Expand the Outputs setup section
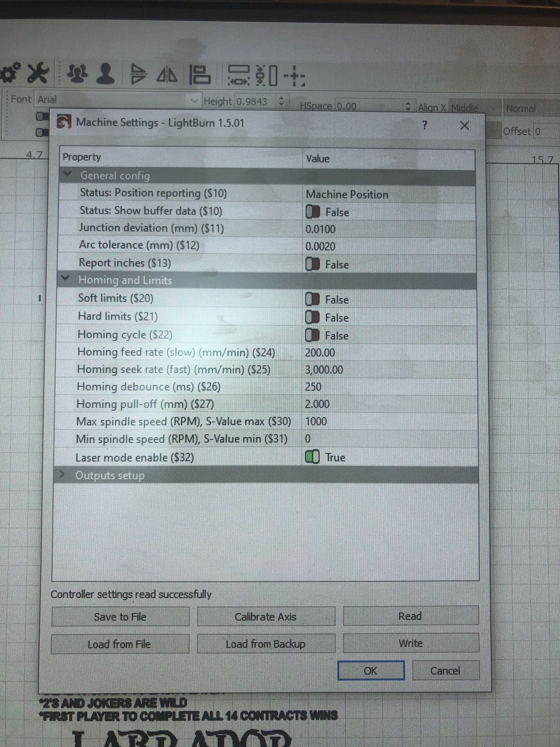Viewport: 560px width, 747px height. (x=62, y=474)
